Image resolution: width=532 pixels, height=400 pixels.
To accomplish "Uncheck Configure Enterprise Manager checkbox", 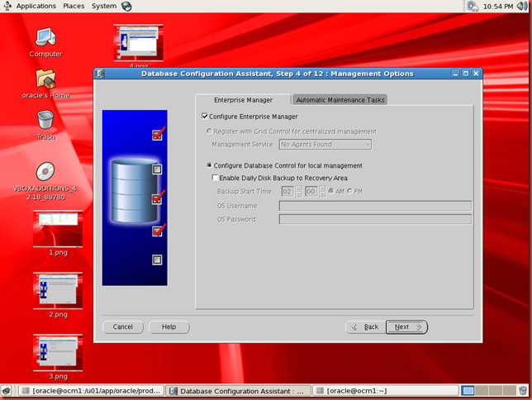I will click(x=205, y=117).
